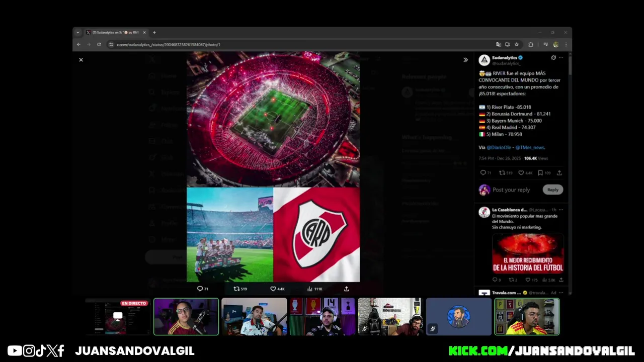Select the participant in the yellow jersey with headphones
This screenshot has height=362, width=644.
click(x=527, y=317)
